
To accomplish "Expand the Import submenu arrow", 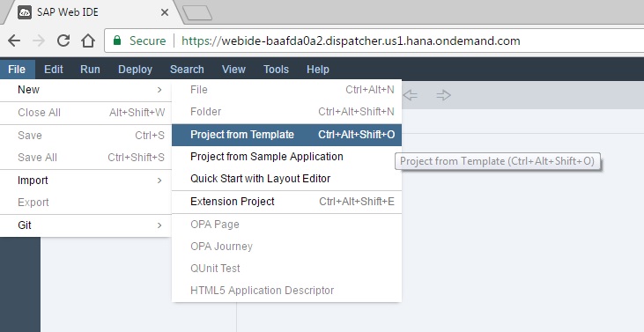I will (x=159, y=181).
